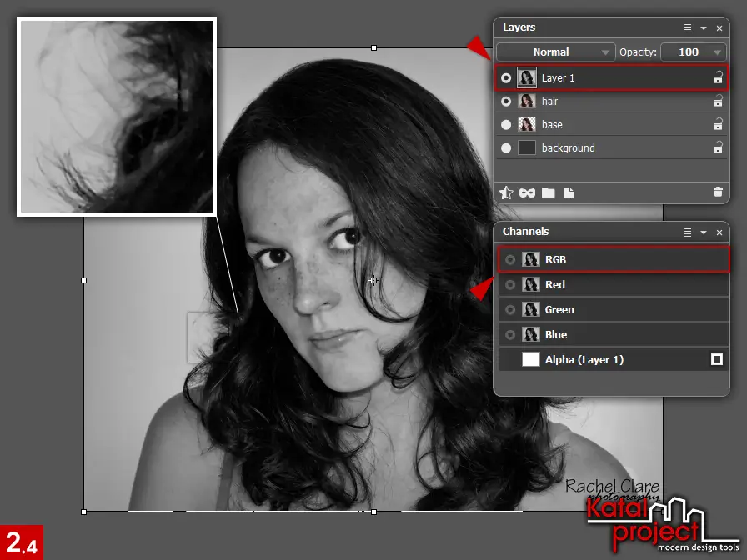Unlock Layer 1 via its padlock icon
Image resolution: width=747 pixels, height=560 pixels.
coord(718,77)
